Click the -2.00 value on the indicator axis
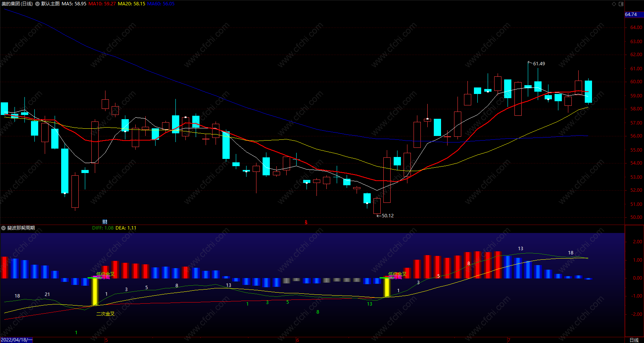Image resolution: width=644 pixels, height=343 pixels. (637, 314)
